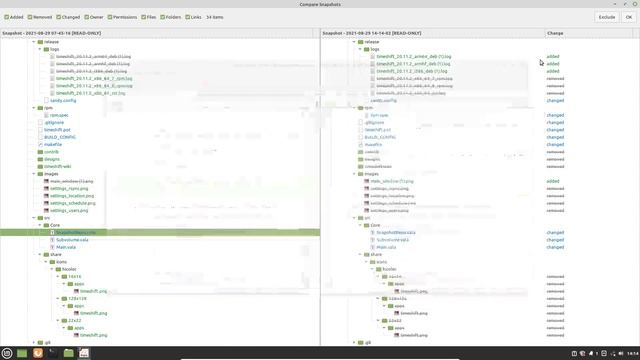Click the '34 items' count label

pos(215,17)
